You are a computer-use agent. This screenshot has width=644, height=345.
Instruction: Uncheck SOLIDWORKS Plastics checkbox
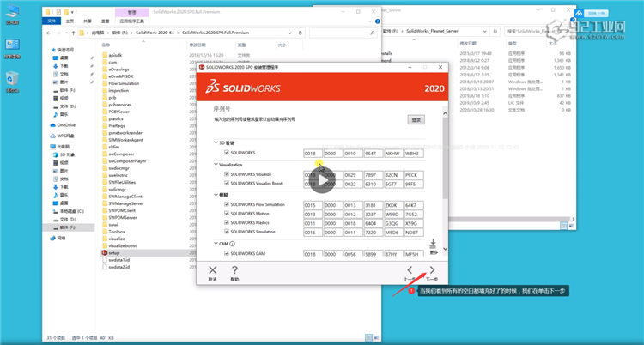(227, 222)
